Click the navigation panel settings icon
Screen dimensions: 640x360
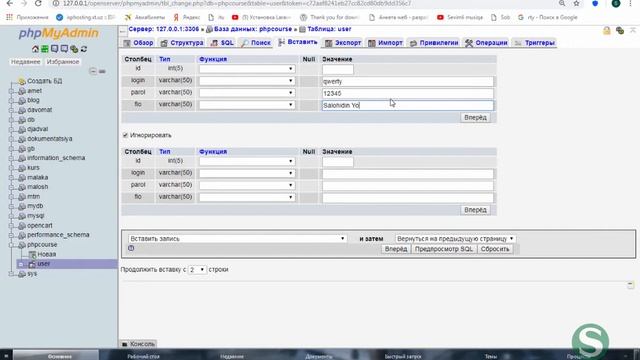click(x=74, y=49)
